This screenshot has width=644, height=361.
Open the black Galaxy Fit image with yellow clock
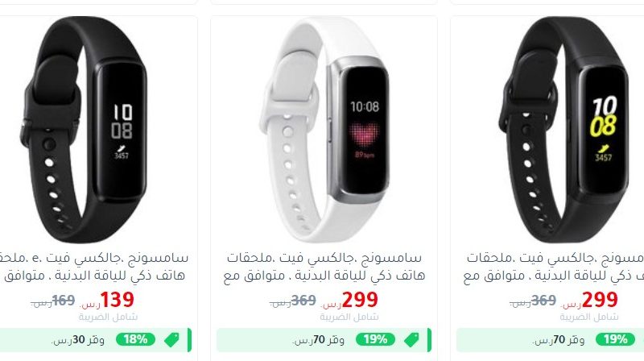pyautogui.click(x=565, y=130)
